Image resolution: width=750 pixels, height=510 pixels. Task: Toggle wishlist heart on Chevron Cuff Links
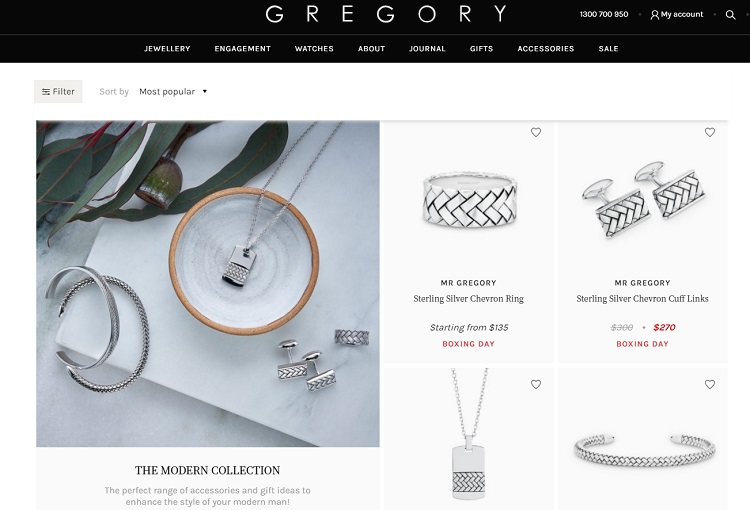point(710,132)
